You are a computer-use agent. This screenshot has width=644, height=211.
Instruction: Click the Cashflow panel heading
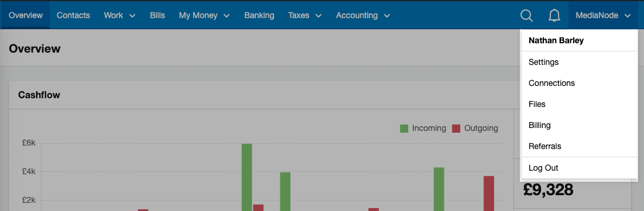pyautogui.click(x=39, y=95)
